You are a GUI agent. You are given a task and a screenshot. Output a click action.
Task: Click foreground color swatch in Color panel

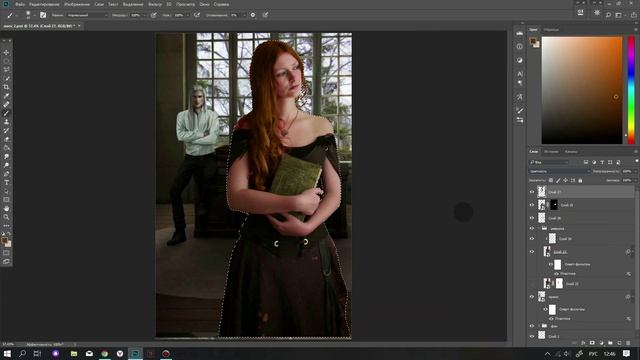coord(533,41)
